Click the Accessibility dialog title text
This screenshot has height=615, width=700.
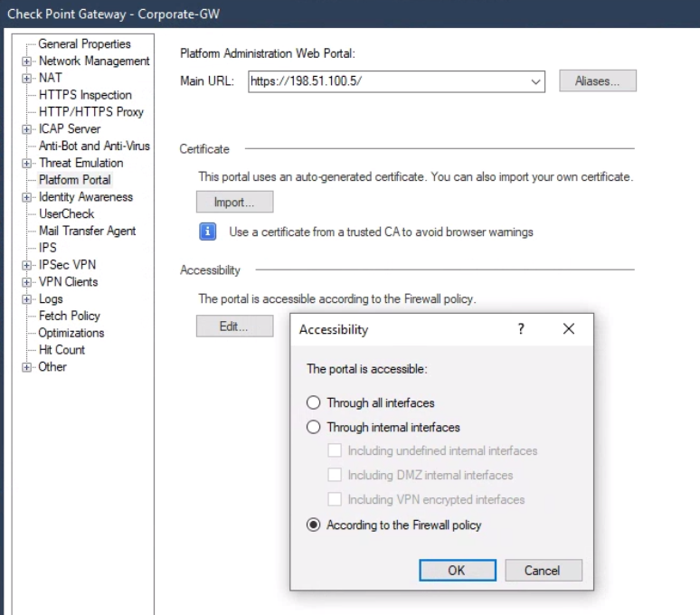334,329
